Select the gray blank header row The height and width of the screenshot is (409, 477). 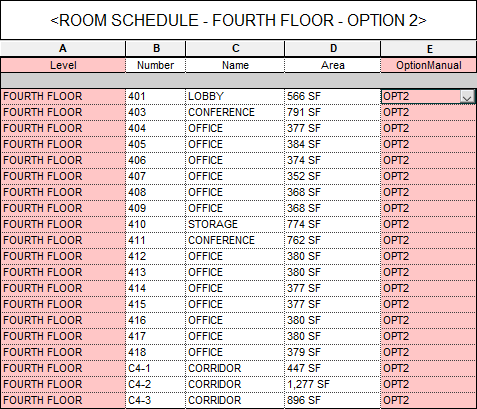point(238,81)
